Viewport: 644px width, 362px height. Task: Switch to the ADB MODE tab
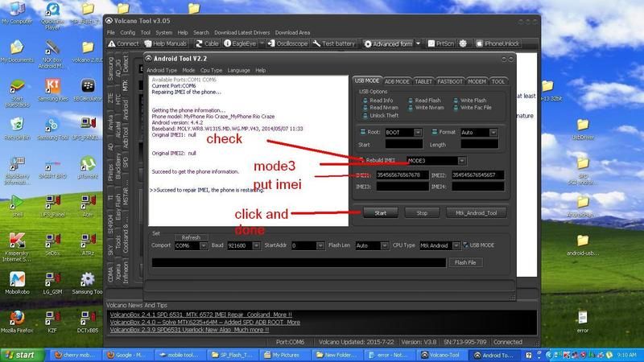[397, 81]
